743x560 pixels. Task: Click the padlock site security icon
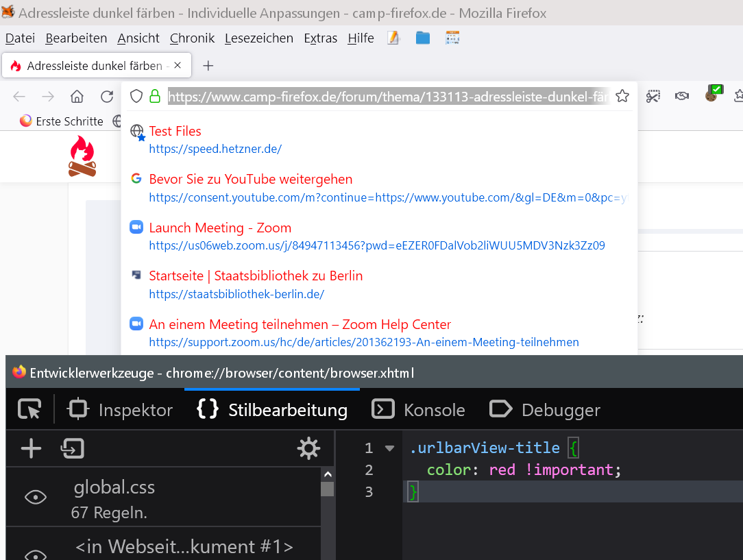155,97
